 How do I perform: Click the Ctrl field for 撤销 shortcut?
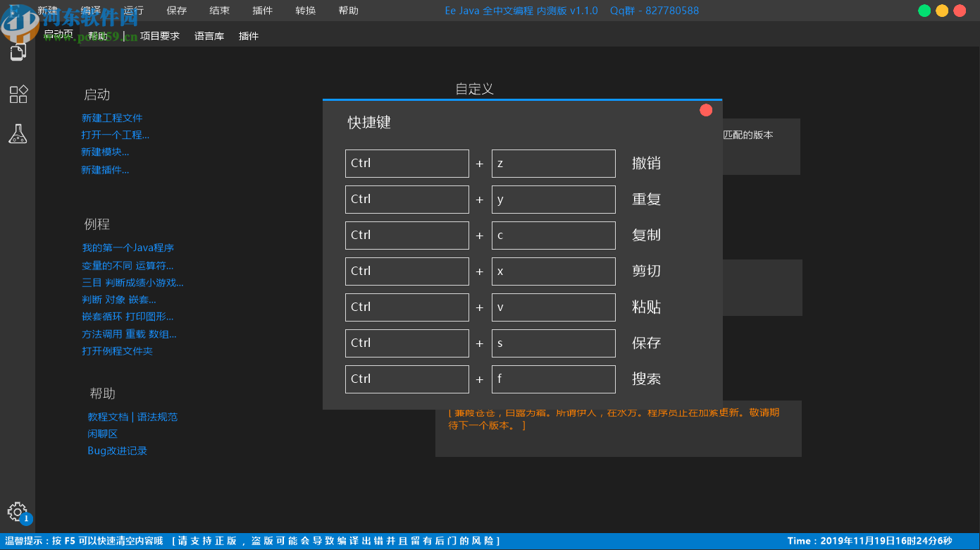(407, 163)
